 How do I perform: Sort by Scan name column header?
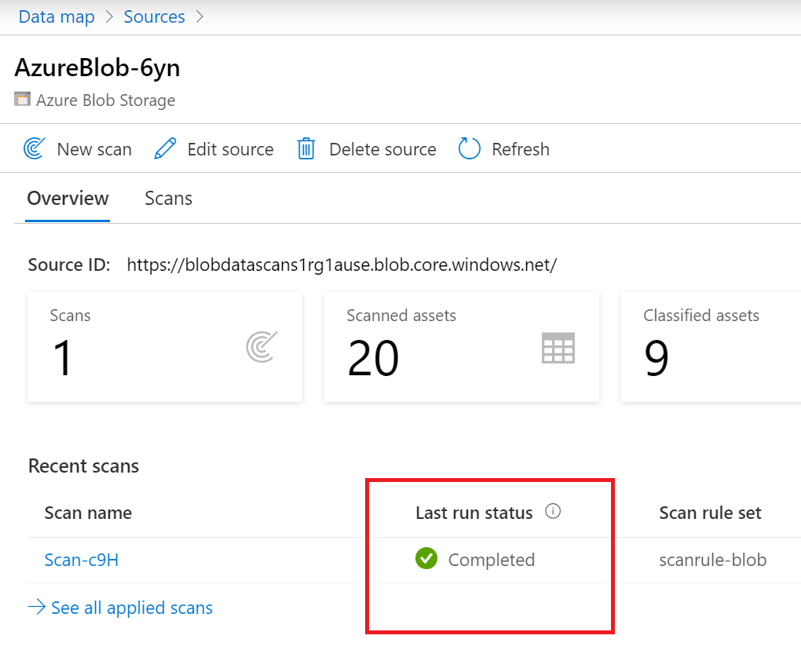tap(88, 513)
